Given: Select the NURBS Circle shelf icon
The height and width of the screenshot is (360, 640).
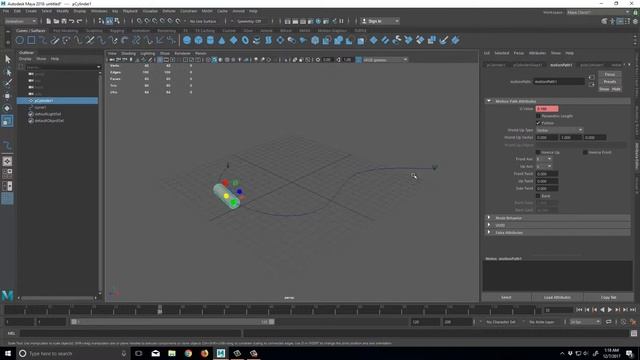Looking at the screenshot, I should point(20,40).
